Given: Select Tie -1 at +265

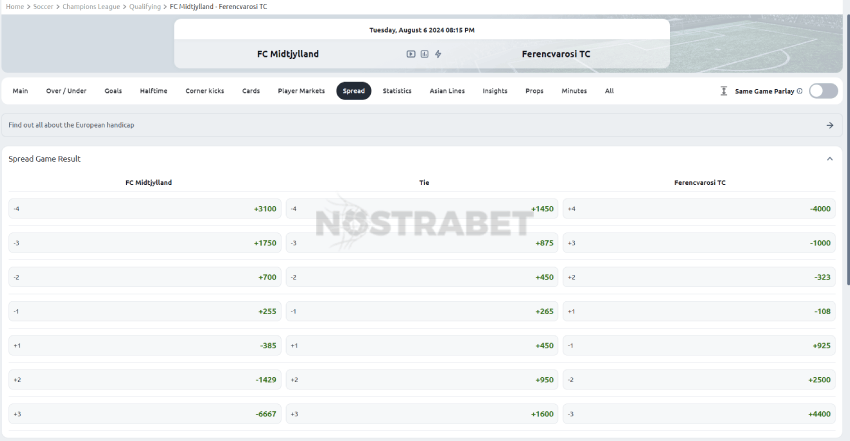Looking at the screenshot, I should tap(422, 311).
